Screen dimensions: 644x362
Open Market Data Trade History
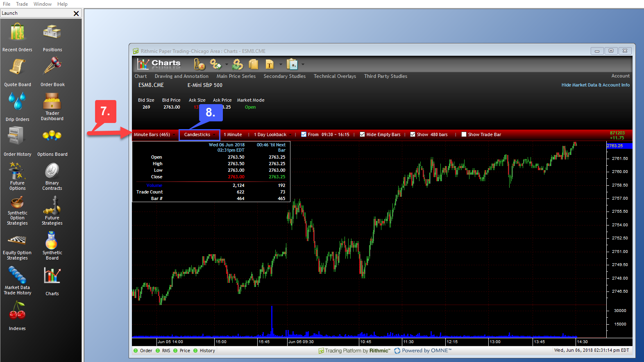(18, 281)
